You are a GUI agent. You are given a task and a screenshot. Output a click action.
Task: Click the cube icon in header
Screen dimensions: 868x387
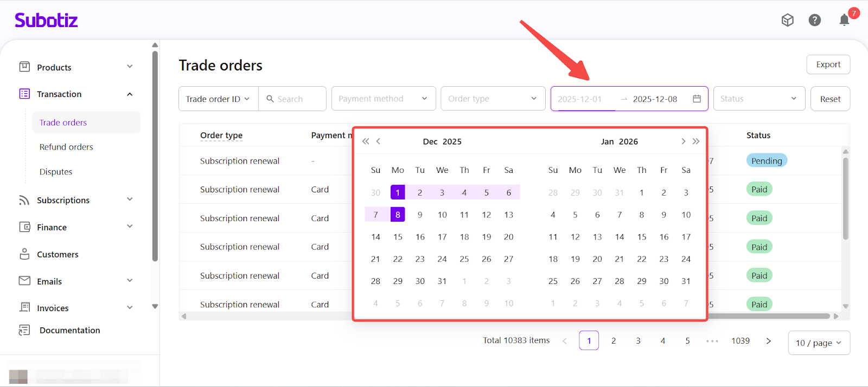tap(787, 20)
